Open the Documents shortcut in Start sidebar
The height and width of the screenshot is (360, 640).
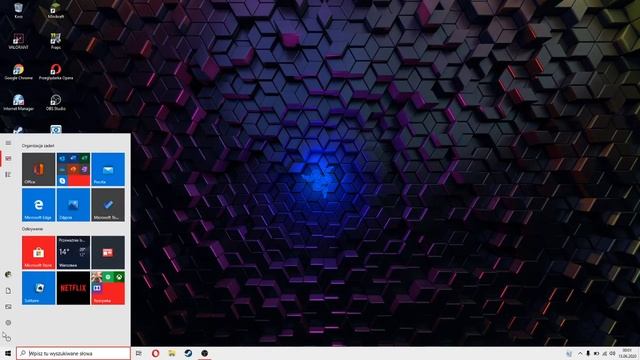click(x=8, y=291)
